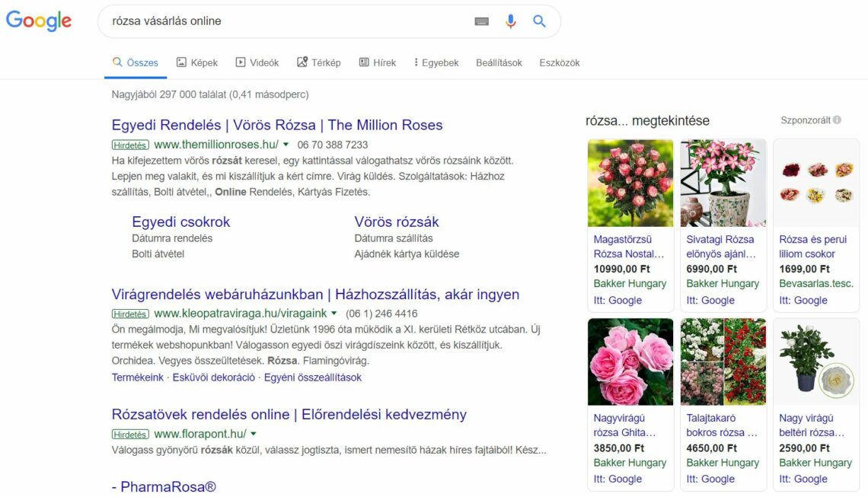This screenshot has width=868, height=497.
Task: Open Beállítások settings menu
Action: pos(499,62)
